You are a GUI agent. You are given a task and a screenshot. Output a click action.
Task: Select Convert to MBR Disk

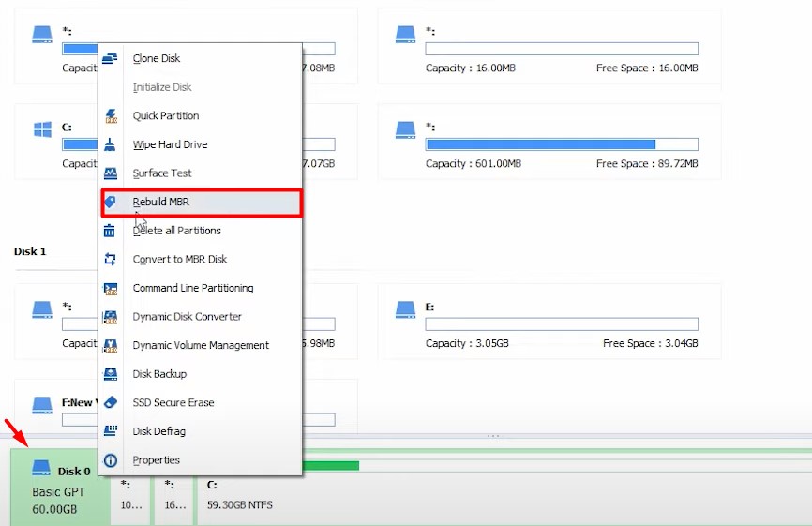coord(202,259)
